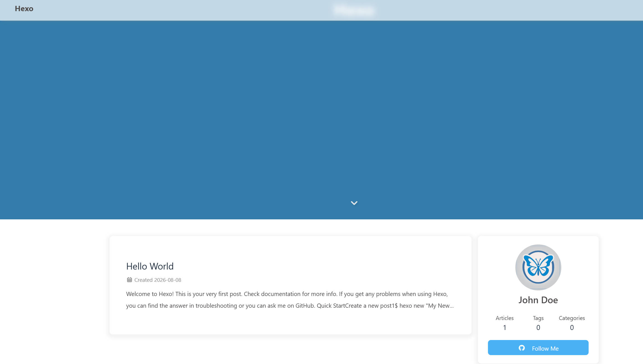
Task: Click the Follow Me button
Action: (x=538, y=348)
